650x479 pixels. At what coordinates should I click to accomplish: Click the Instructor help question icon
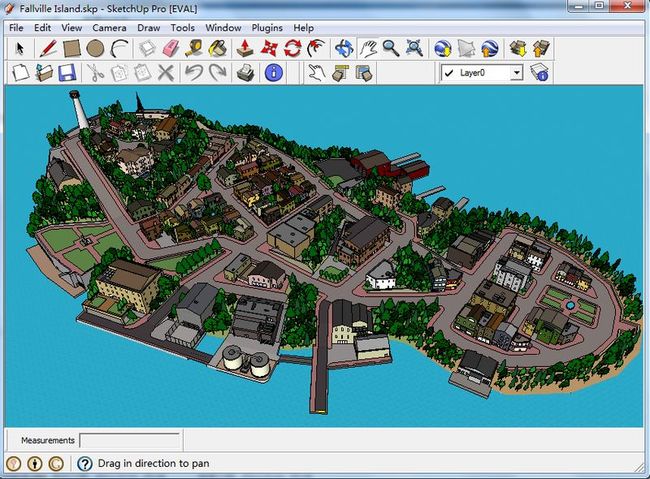tap(85, 463)
